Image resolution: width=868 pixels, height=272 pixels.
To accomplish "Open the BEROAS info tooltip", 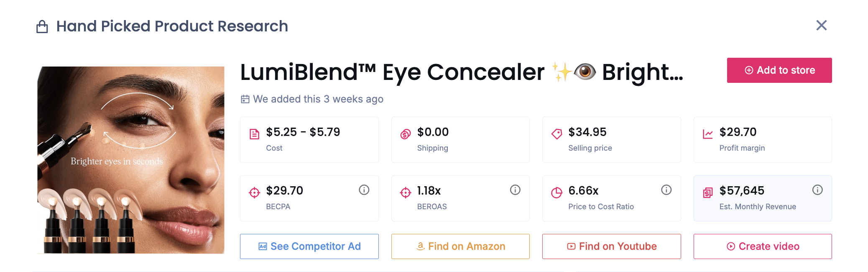I will coord(515,190).
